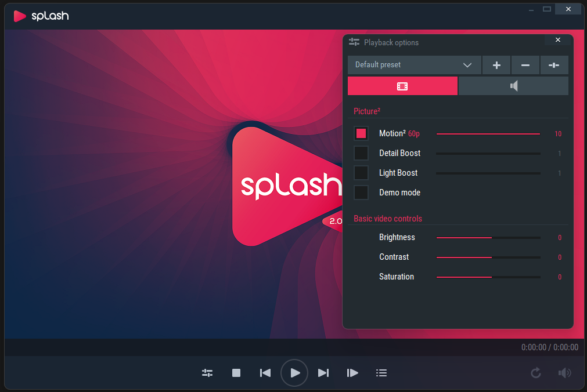This screenshot has width=587, height=392.
Task: Click the Light Boost label
Action: coord(398,173)
